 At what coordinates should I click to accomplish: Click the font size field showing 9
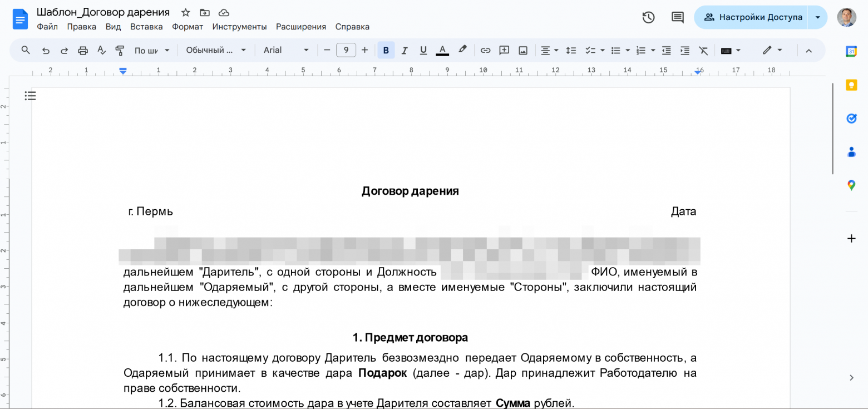[346, 50]
